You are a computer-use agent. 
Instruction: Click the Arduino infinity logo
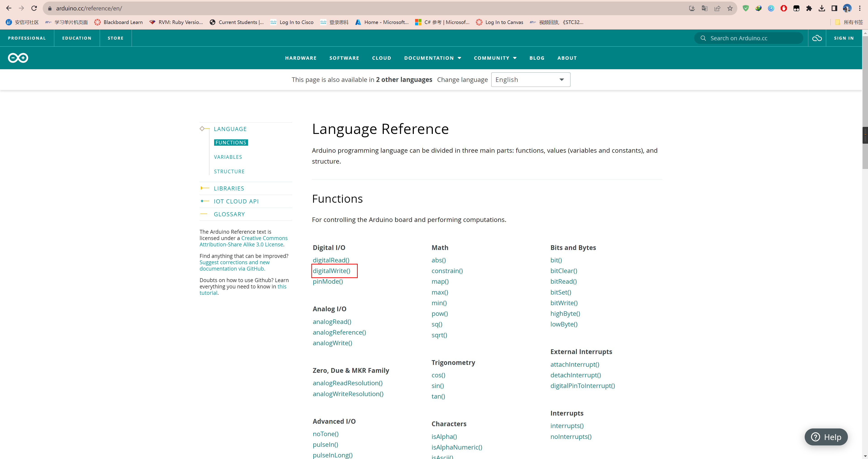click(18, 58)
